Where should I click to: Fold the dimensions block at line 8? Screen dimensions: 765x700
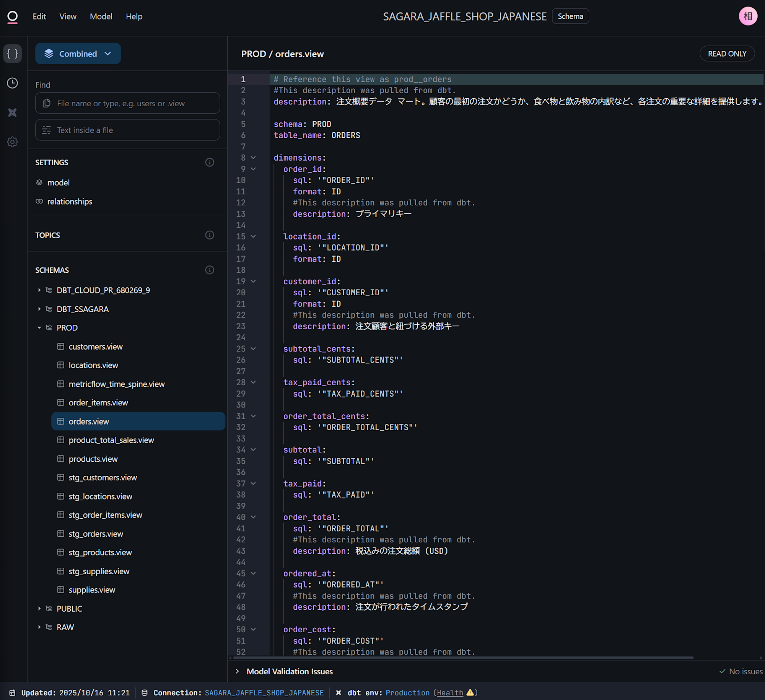pyautogui.click(x=253, y=158)
